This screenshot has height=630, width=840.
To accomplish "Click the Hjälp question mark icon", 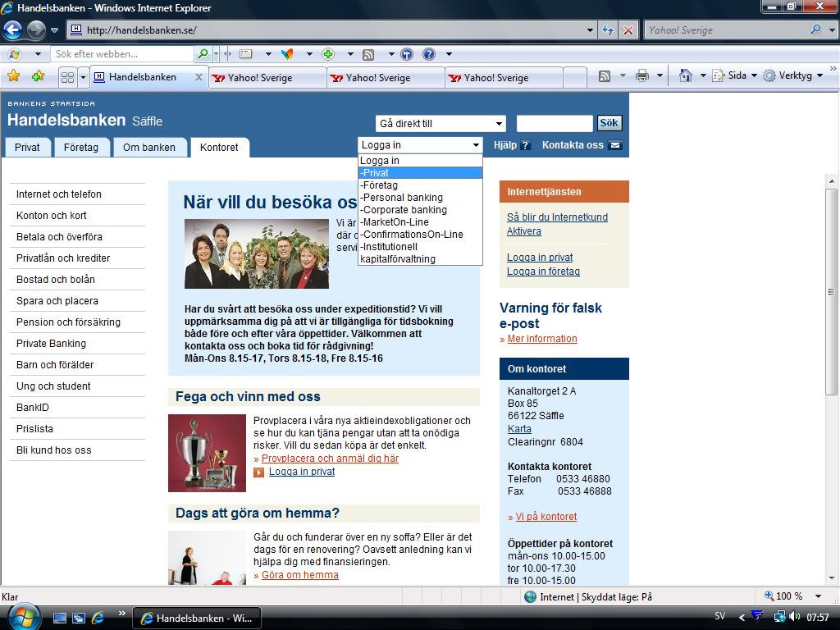I will tap(526, 145).
